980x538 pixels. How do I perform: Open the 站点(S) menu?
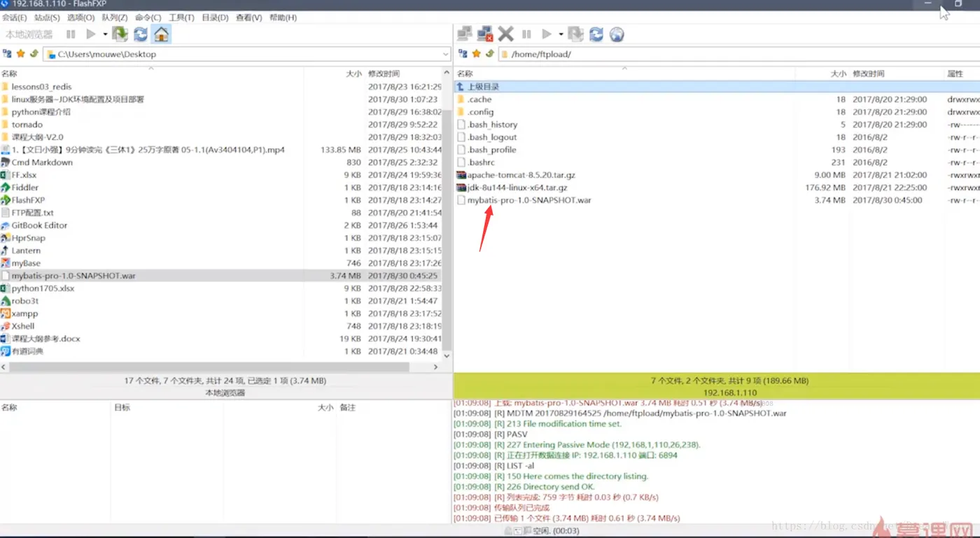(x=47, y=17)
